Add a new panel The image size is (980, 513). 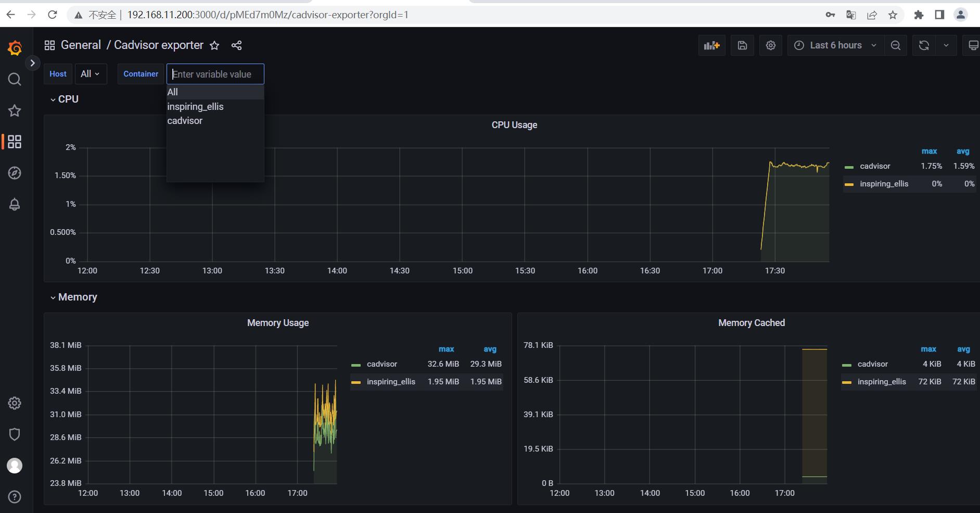[x=711, y=45]
